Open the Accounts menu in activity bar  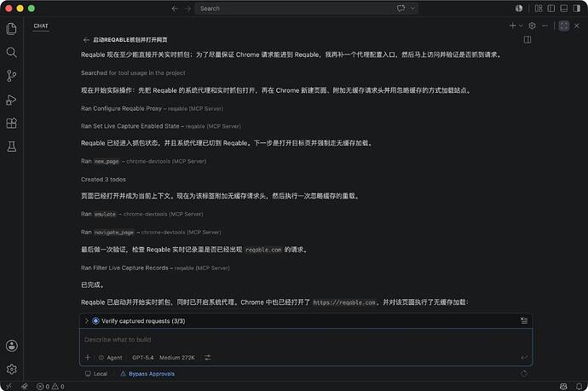12,346
